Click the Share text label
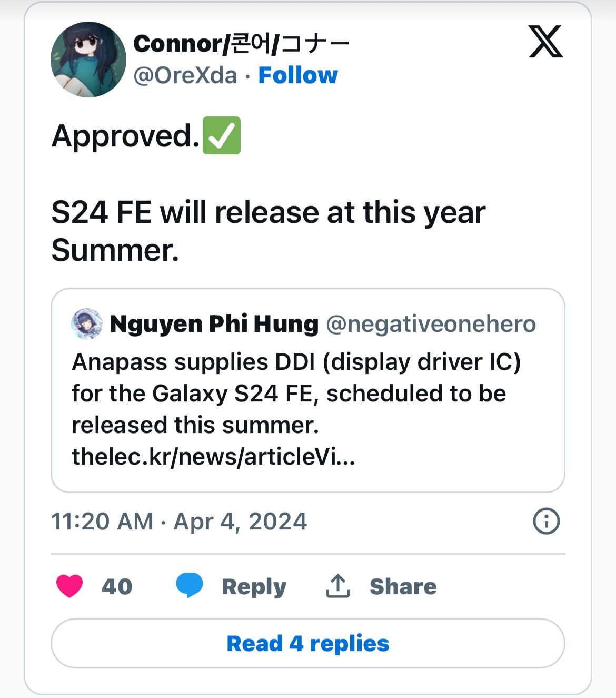This screenshot has width=616, height=698. tap(403, 586)
